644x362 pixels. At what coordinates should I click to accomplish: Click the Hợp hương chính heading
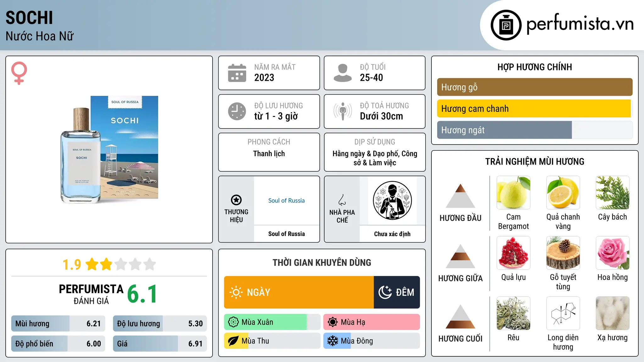[535, 67]
